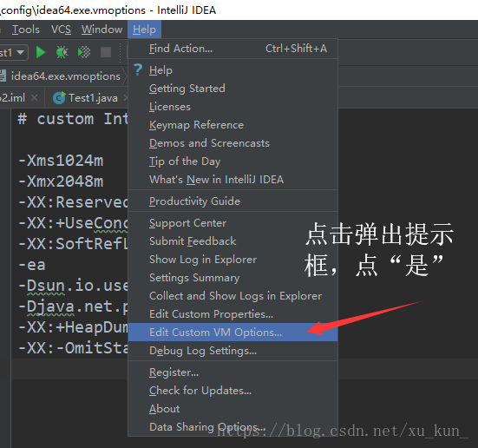Click the -Xmx2048m line in editor
478x448 pixels.
pos(61,181)
